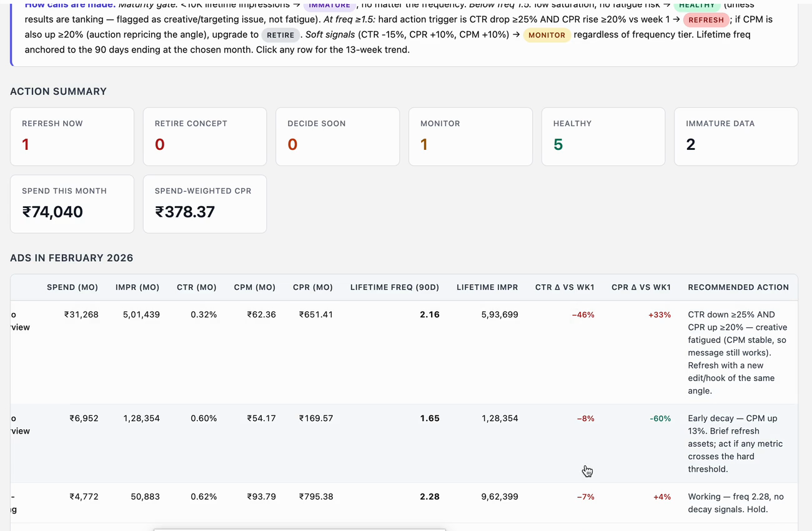Click the 'Working — freq 2.28' recommendation
This screenshot has height=531, width=812.
tap(736, 503)
